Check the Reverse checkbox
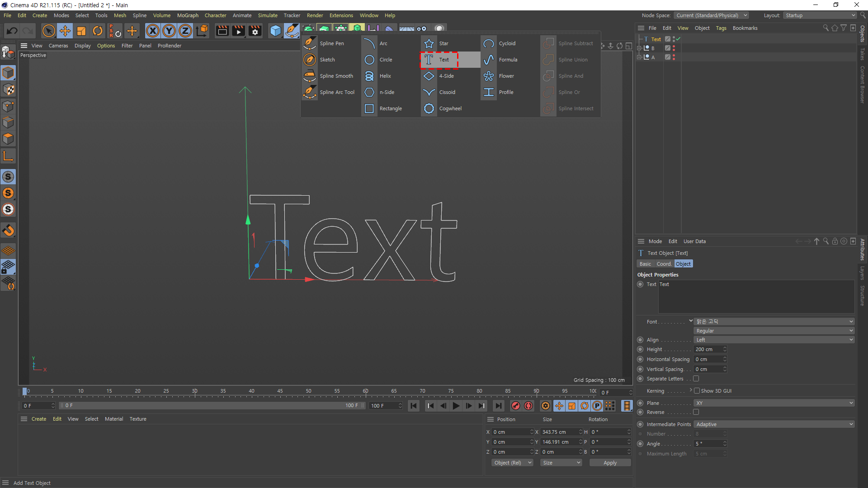The width and height of the screenshot is (868, 488). (x=696, y=412)
